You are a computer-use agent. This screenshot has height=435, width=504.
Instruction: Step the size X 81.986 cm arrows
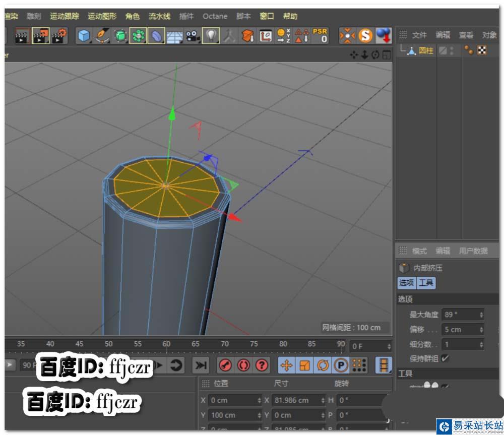(x=323, y=400)
